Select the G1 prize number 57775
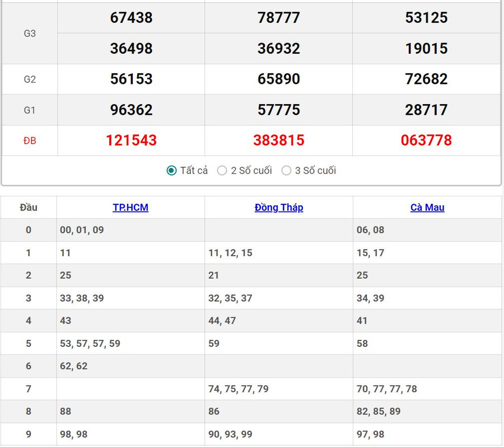Viewport: 504px width, 447px height. pos(279,110)
